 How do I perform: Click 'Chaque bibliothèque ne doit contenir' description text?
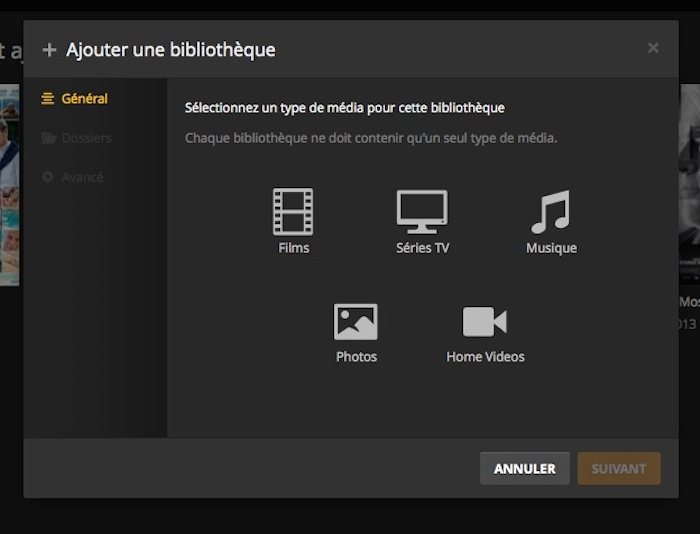(371, 138)
